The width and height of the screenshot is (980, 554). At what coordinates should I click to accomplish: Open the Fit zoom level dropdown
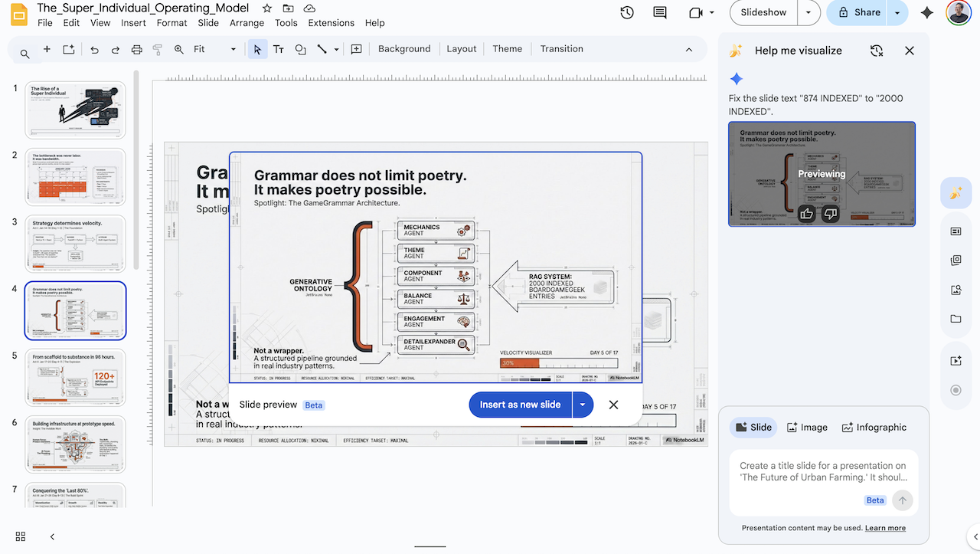point(215,49)
